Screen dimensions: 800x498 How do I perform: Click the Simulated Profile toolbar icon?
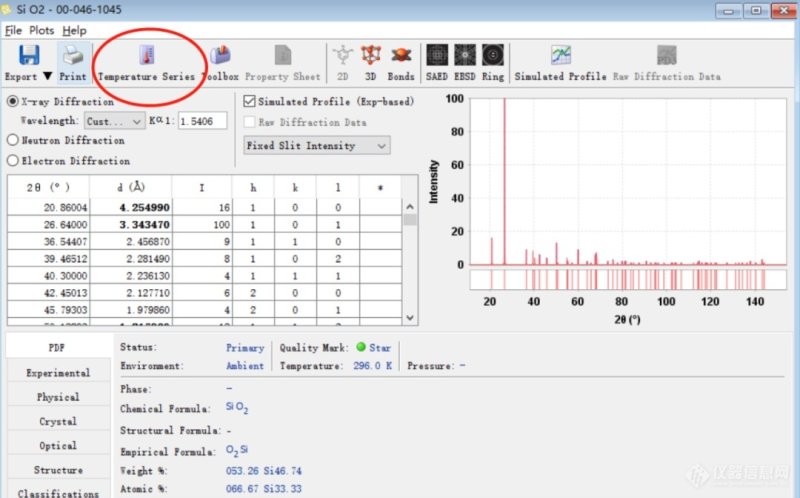561,56
